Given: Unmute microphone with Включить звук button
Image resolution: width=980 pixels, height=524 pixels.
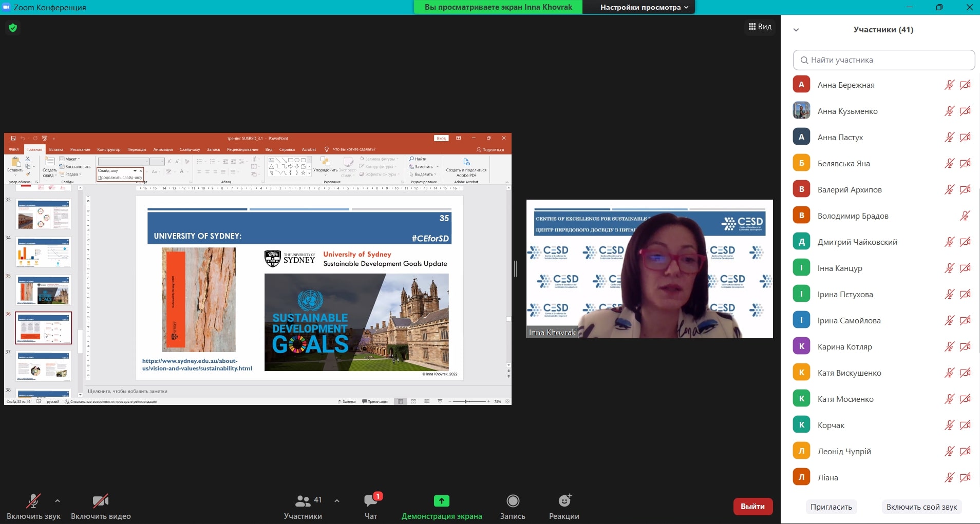Looking at the screenshot, I should pyautogui.click(x=33, y=506).
